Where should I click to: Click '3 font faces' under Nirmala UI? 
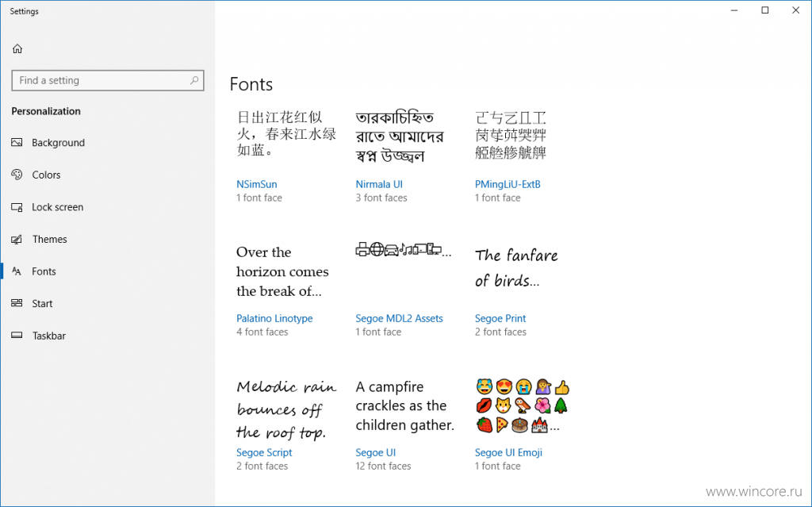381,198
